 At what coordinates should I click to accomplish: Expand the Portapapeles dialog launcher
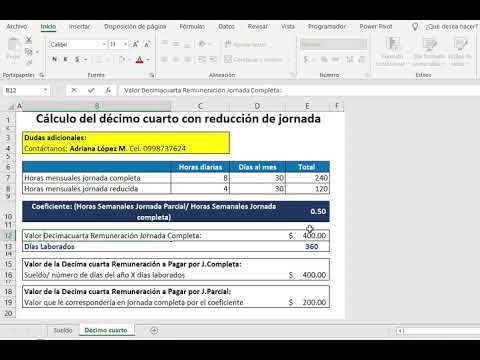click(42, 75)
